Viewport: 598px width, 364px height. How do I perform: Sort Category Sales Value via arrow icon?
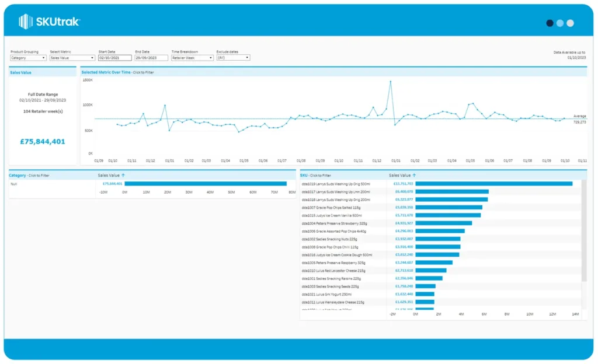point(123,176)
